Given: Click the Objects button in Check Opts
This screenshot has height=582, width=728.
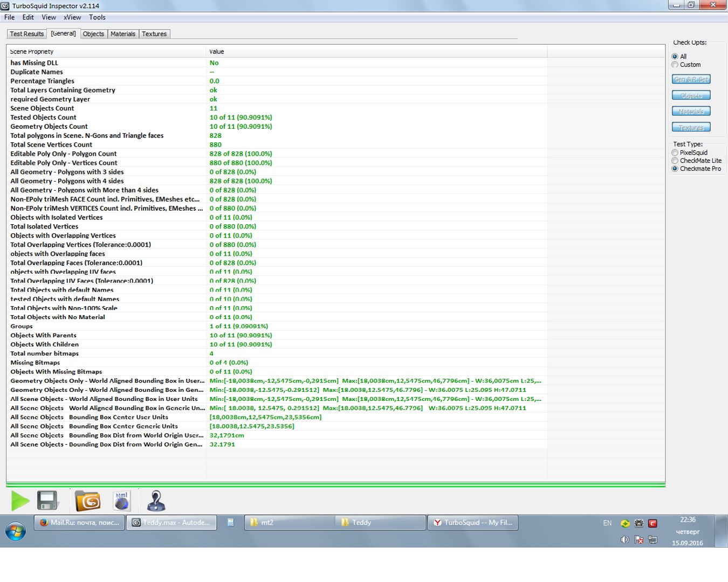Looking at the screenshot, I should point(691,95).
